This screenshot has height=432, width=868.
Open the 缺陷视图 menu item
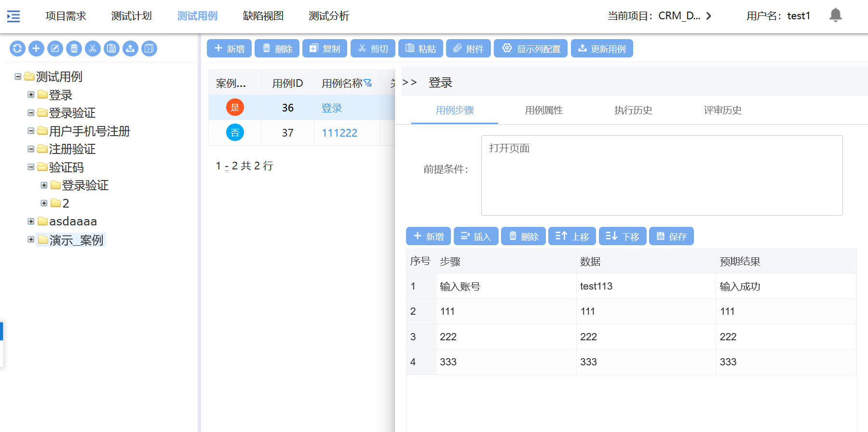click(263, 16)
